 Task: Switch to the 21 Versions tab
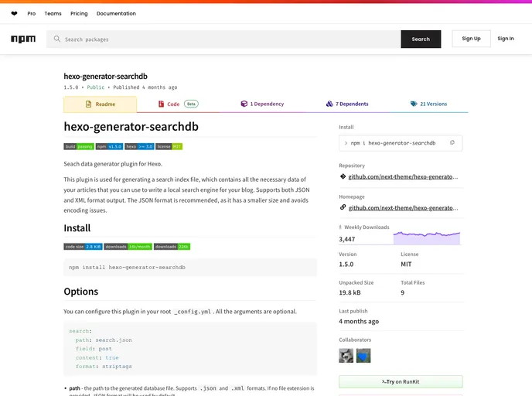pyautogui.click(x=428, y=104)
